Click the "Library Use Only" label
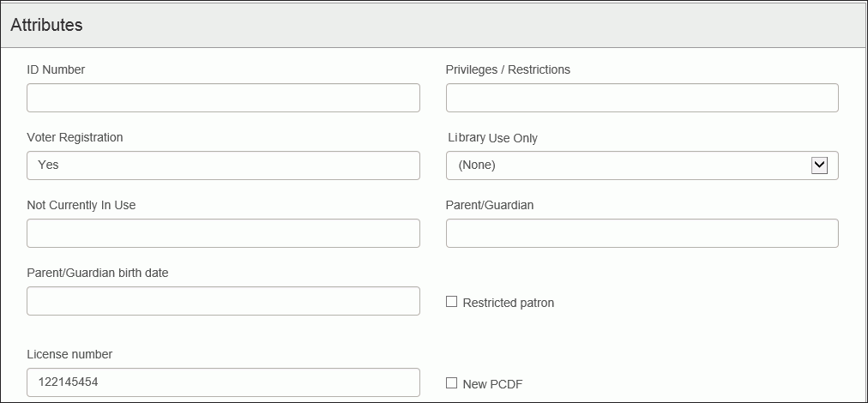868x403 pixels. pos(492,138)
